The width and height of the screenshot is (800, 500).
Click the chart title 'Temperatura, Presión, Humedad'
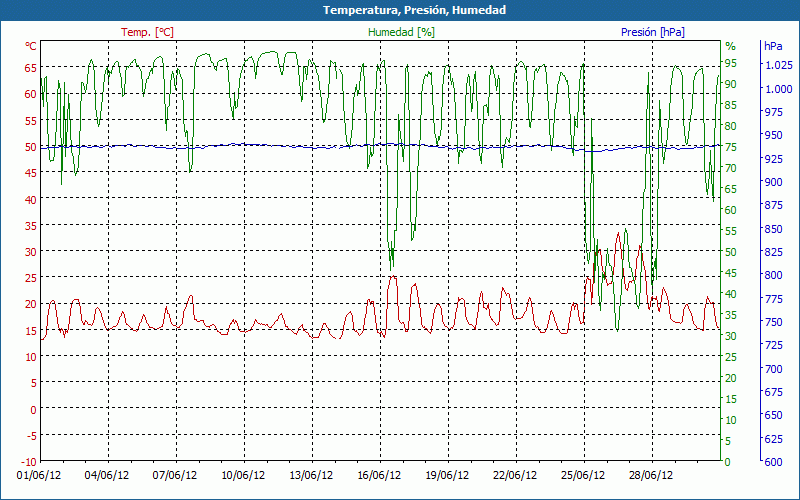414,10
